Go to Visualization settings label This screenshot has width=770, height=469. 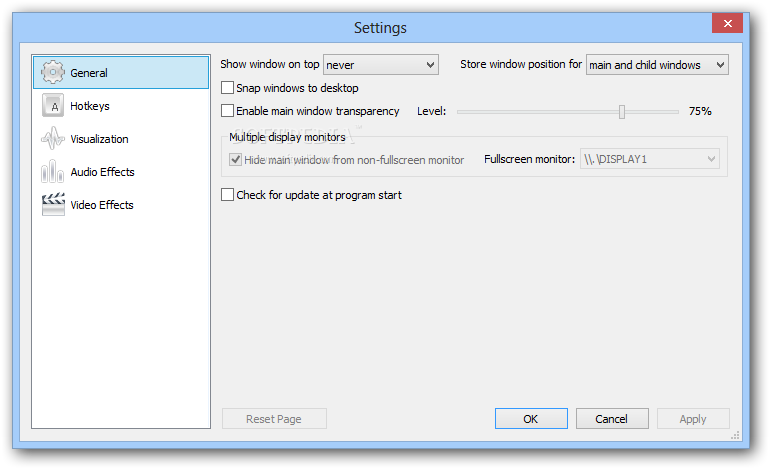[x=99, y=139]
